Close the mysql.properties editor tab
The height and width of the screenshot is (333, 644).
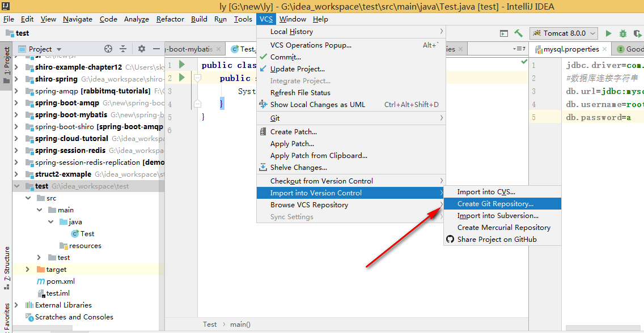[604, 49]
